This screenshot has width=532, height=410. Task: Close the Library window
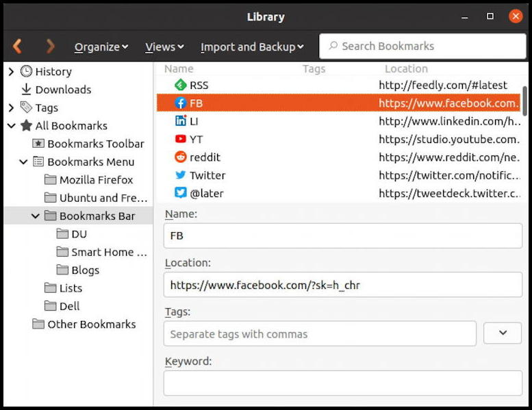pyautogui.click(x=516, y=16)
